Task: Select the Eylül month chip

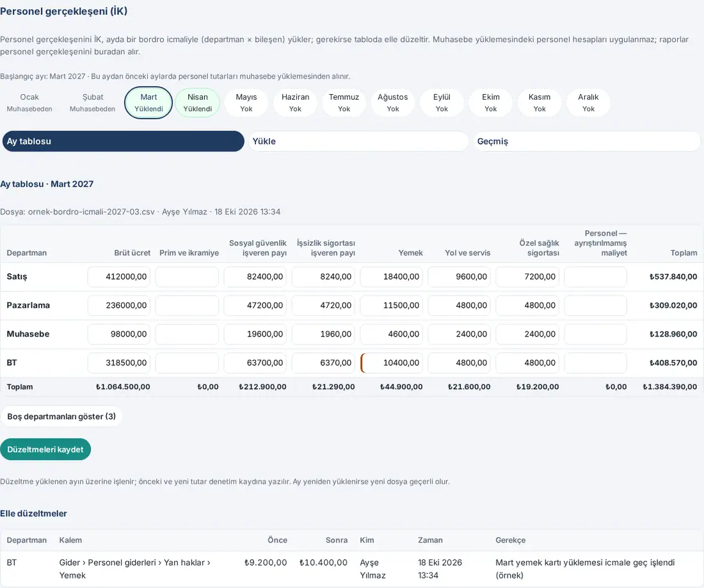Action: (x=442, y=103)
